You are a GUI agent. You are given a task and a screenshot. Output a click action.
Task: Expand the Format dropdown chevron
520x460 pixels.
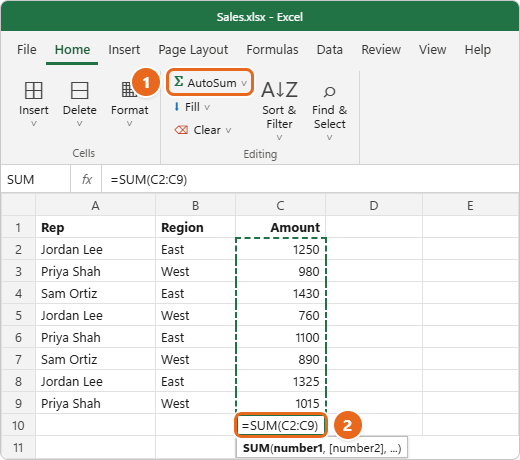[129, 124]
